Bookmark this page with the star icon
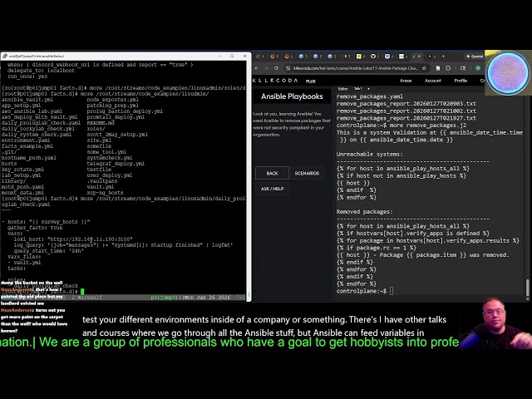Screen dimensions: 532x399 [x=424, y=68]
